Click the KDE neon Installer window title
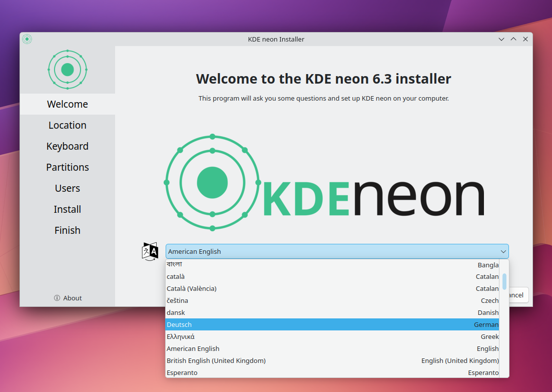 [x=276, y=39]
